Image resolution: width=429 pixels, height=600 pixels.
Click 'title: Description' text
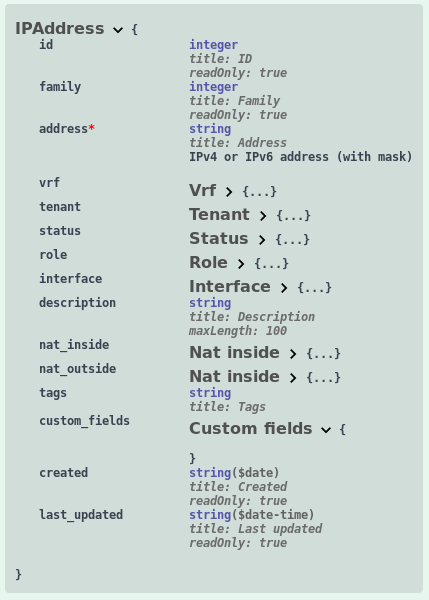click(x=252, y=317)
